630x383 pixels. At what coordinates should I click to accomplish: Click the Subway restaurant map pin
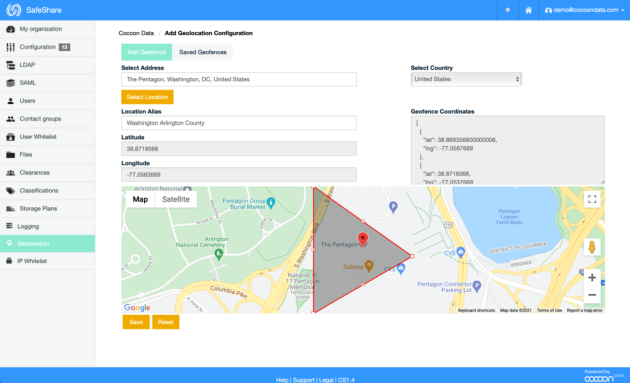click(x=369, y=266)
